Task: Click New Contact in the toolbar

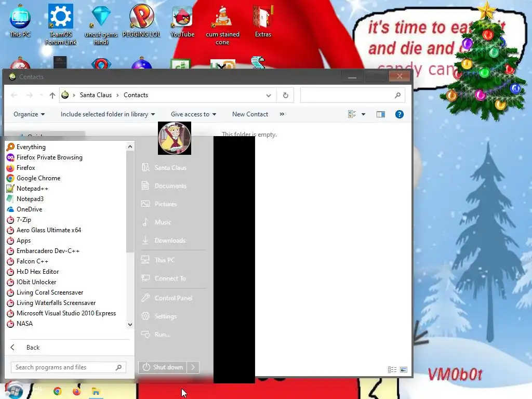Action: point(250,114)
